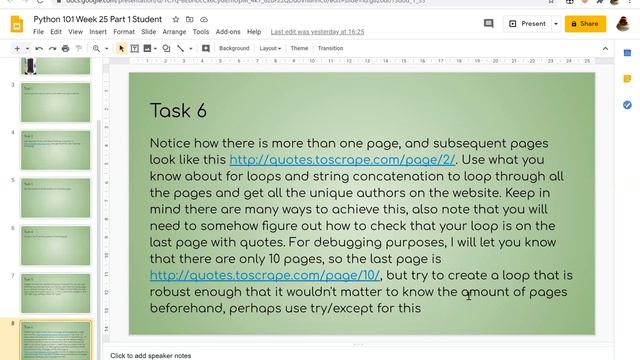This screenshot has height=360, width=640.
Task: Select slide 6 thumbnail
Action: click(x=56, y=245)
